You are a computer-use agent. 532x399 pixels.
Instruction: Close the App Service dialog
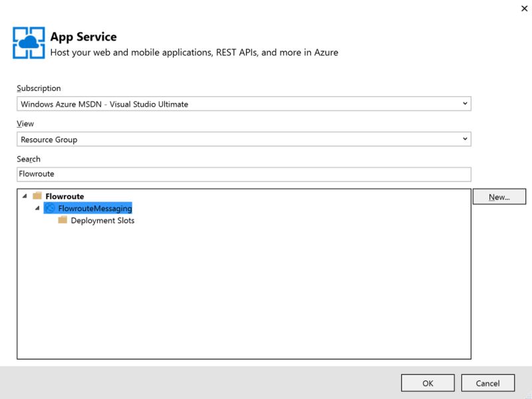(x=525, y=9)
